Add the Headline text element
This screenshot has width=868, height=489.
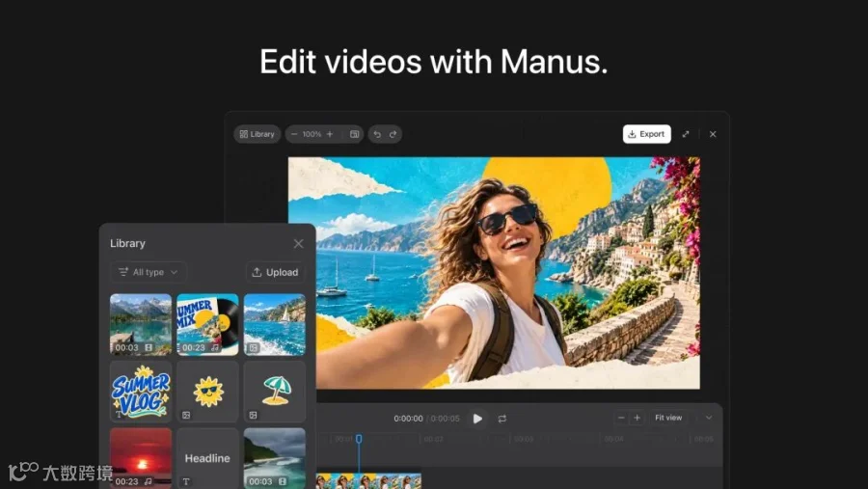207,458
